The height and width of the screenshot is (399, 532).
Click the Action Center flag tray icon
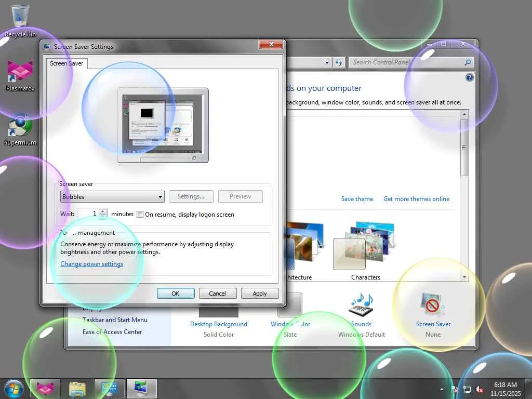point(454,389)
